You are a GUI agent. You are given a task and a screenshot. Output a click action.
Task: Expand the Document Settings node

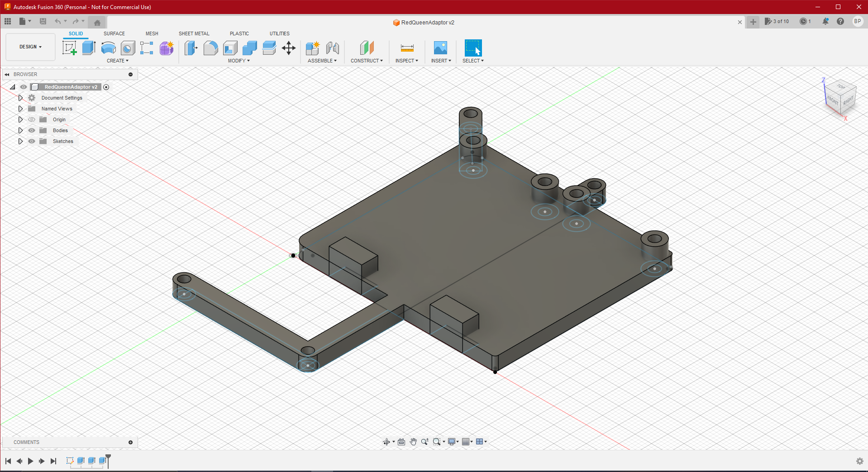20,98
